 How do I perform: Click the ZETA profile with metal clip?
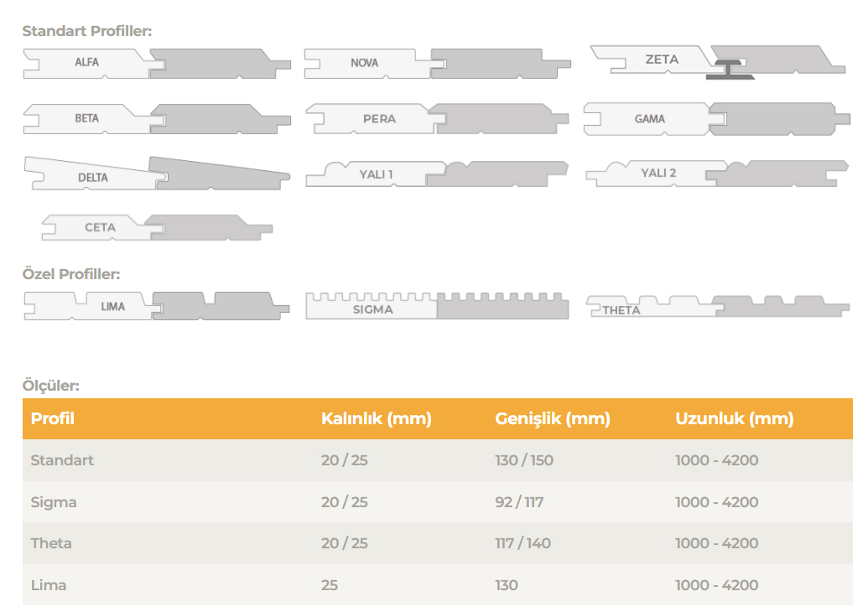(718, 61)
